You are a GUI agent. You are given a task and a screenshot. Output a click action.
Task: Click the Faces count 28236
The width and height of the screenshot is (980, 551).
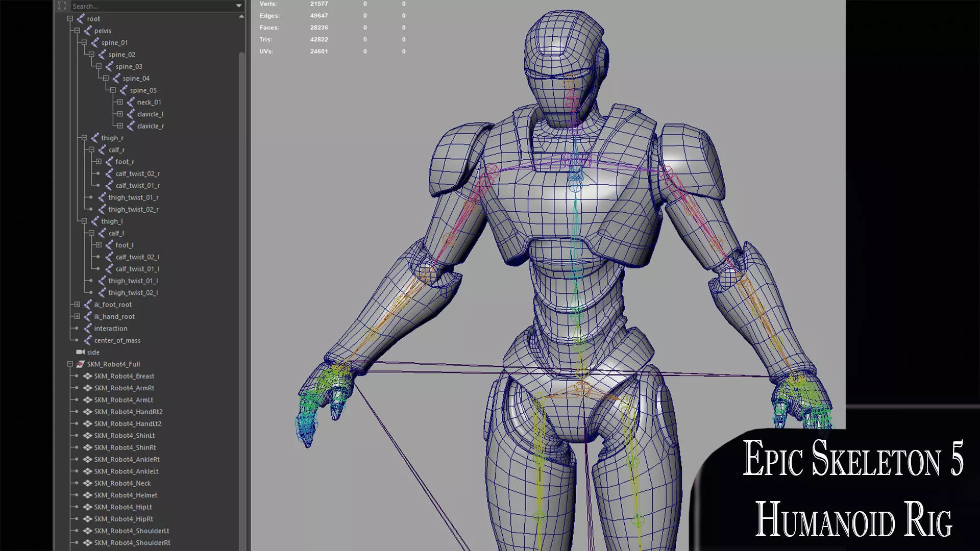(319, 28)
